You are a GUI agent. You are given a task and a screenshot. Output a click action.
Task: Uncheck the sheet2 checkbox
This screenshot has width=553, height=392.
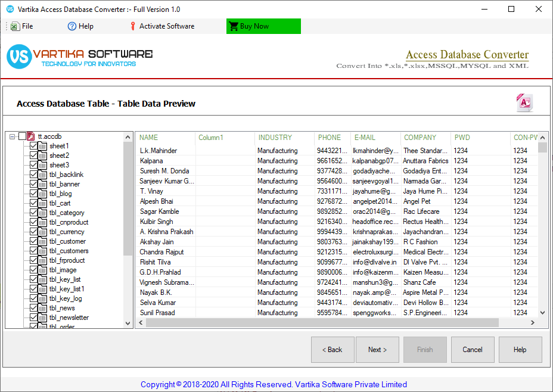pos(34,155)
